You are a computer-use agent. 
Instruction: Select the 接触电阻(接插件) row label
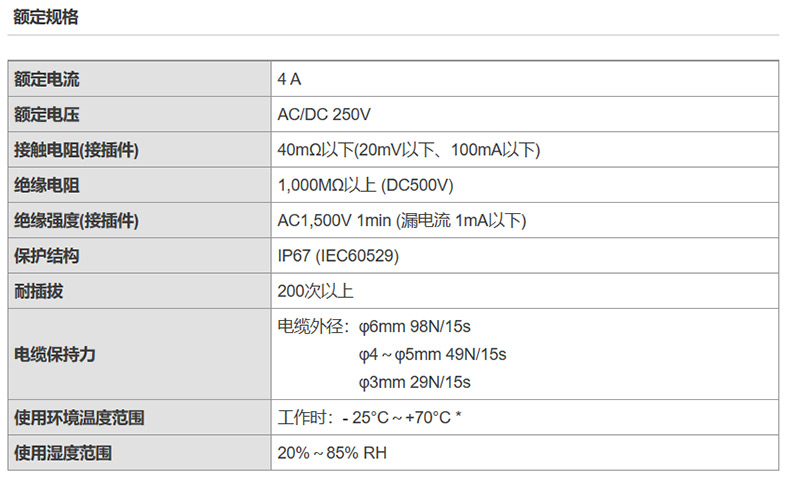coord(76,150)
